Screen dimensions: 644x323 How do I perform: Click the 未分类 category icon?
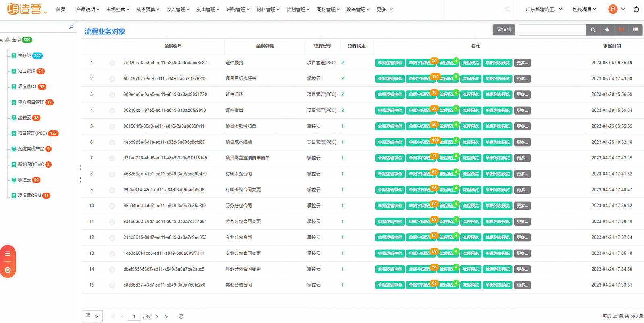pyautogui.click(x=14, y=56)
